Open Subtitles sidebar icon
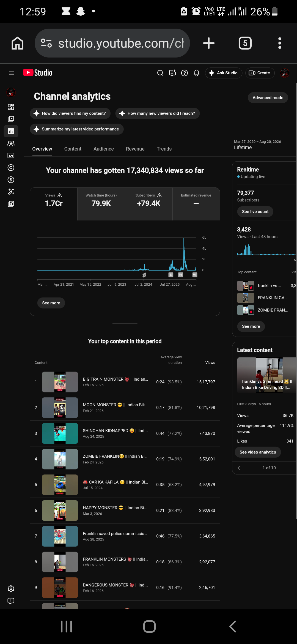This screenshot has height=644, width=297. point(11,155)
